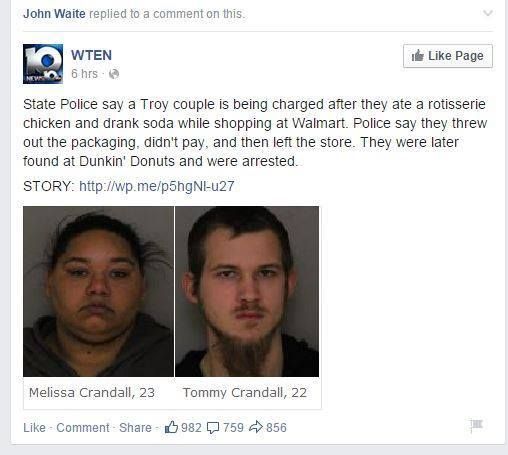The image size is (508, 455).
Task: Open the post options chevron dropdown
Action: tap(488, 13)
